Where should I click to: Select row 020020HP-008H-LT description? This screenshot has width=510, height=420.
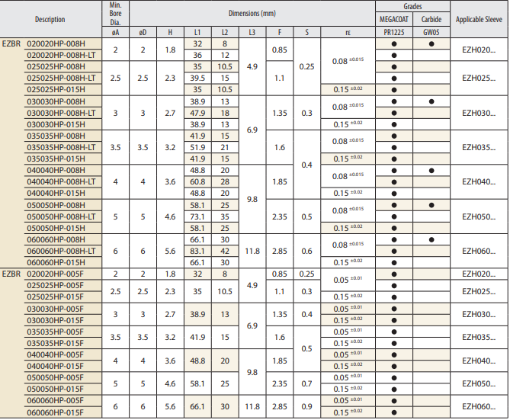61,56
